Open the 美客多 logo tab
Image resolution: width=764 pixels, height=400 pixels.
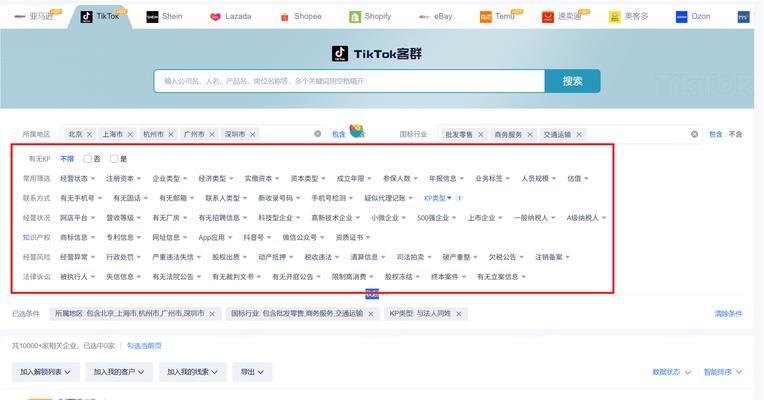(x=615, y=17)
